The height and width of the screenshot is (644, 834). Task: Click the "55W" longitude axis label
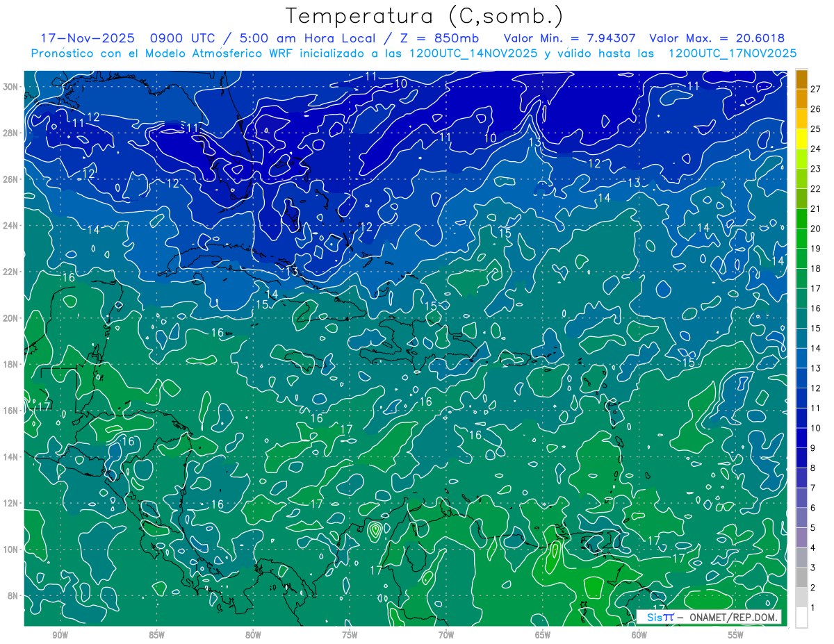(x=736, y=635)
